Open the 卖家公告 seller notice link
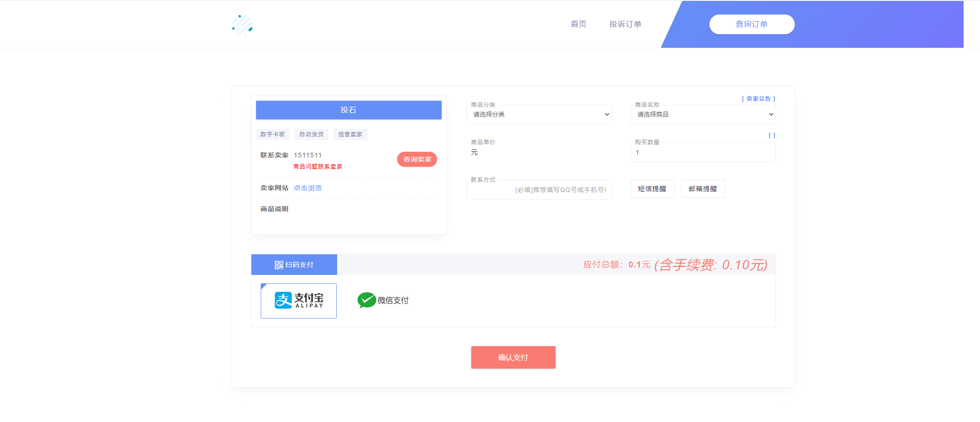 [758, 99]
